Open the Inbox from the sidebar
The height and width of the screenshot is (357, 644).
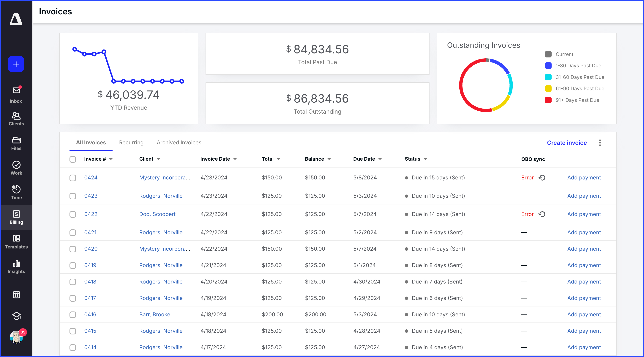(16, 94)
